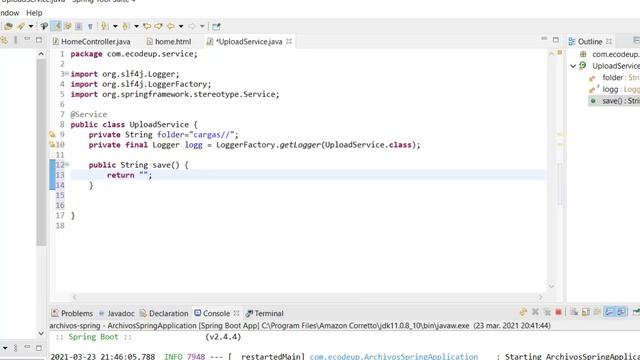Click the Display Selected Console icon at console toolbar edge
640x360 pixels.
[x=636, y=312]
